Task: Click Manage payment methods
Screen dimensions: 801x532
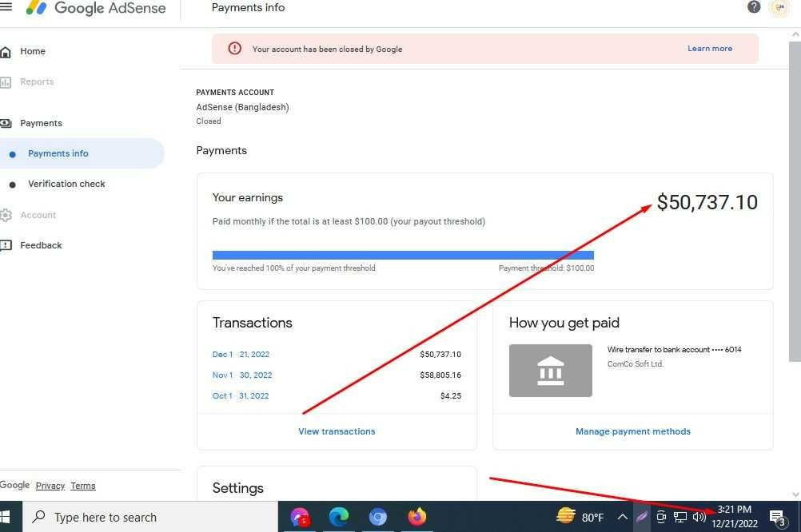Action: click(632, 431)
